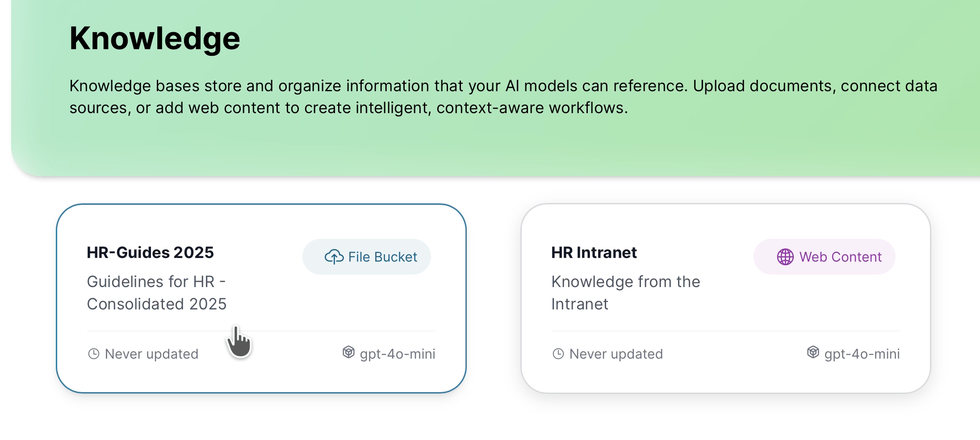The image size is (980, 440).
Task: Select the HR-Guides 2025 card title
Action: click(151, 252)
